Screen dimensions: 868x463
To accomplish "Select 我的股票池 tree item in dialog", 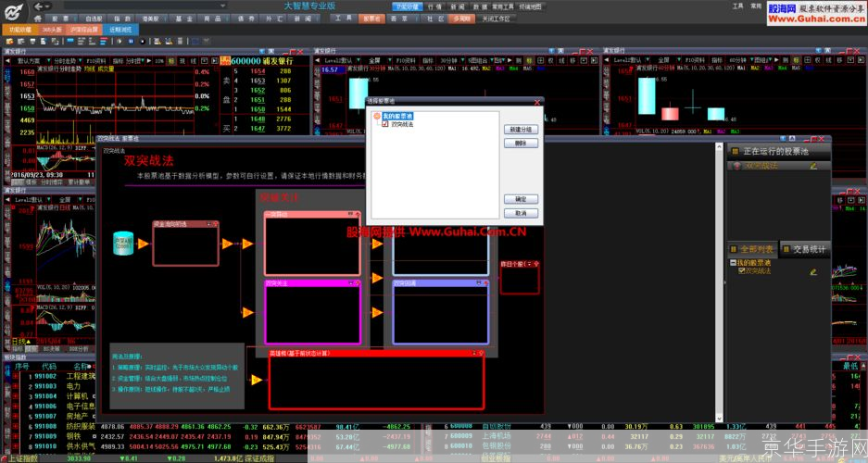I will click(x=397, y=116).
